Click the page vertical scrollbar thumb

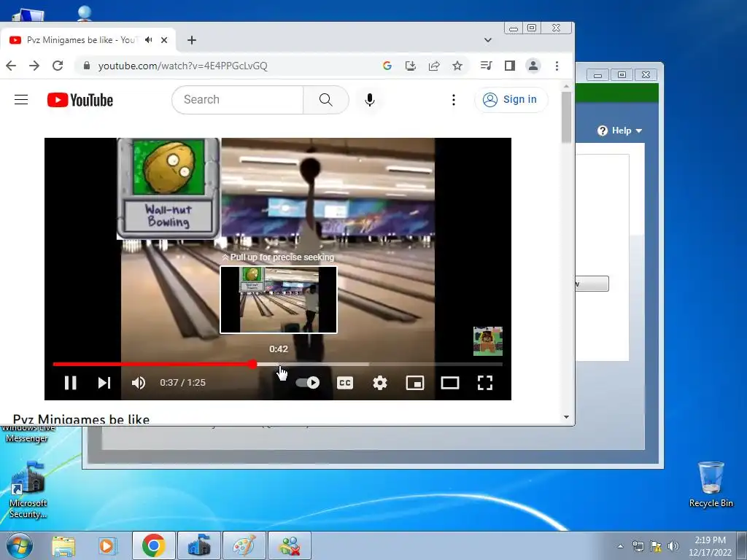pyautogui.click(x=566, y=117)
